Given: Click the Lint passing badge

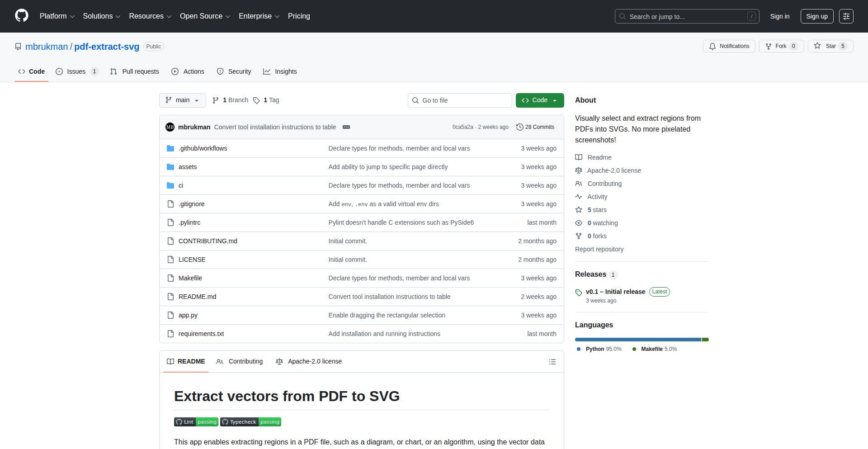Looking at the screenshot, I should click(x=196, y=422).
